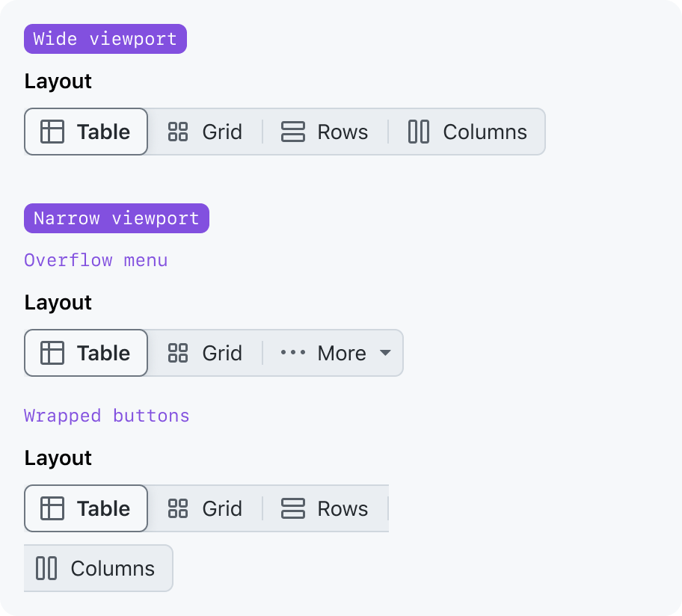The height and width of the screenshot is (616, 682).
Task: Click the Columns icon in wide viewport control
Action: tap(419, 132)
